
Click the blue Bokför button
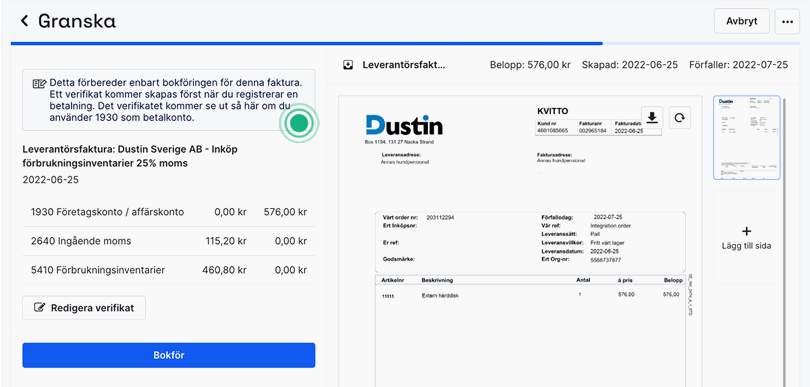pos(168,355)
